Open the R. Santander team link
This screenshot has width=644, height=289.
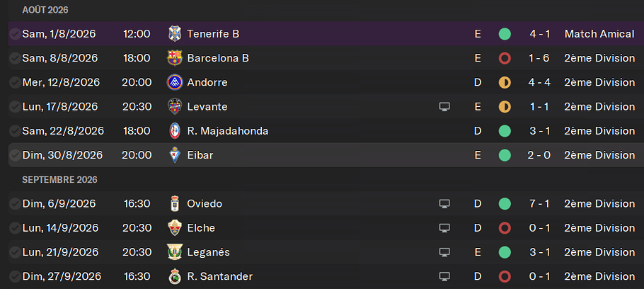click(x=219, y=276)
